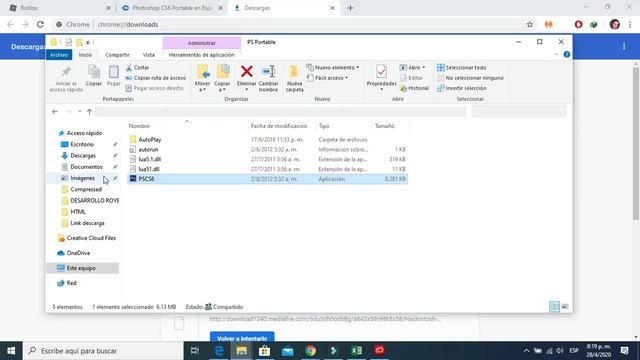Click the Explorer address bar
The height and width of the screenshot is (360, 640).
pos(281,111)
